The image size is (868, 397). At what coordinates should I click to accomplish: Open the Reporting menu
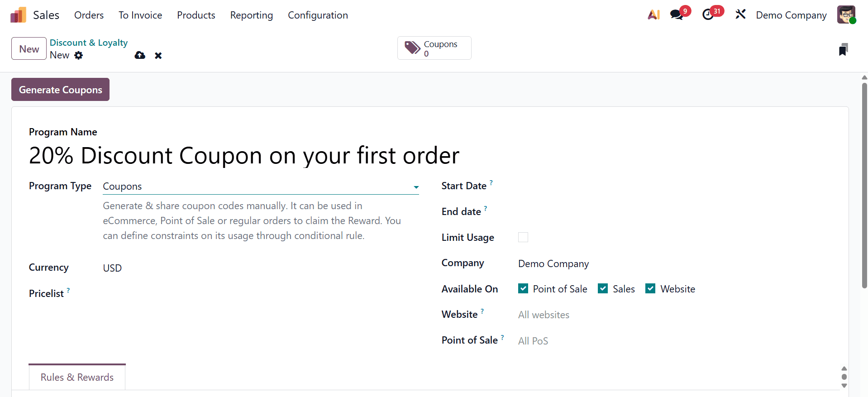point(252,15)
